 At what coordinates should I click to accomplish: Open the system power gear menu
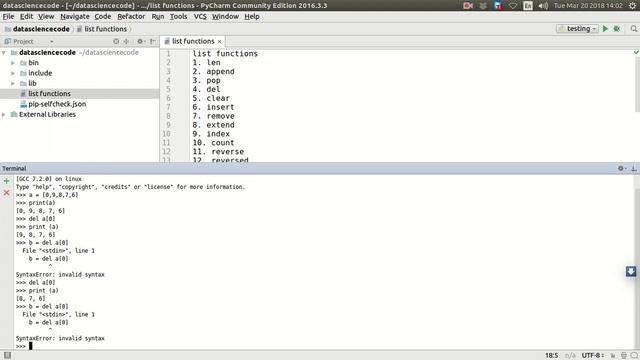point(632,6)
